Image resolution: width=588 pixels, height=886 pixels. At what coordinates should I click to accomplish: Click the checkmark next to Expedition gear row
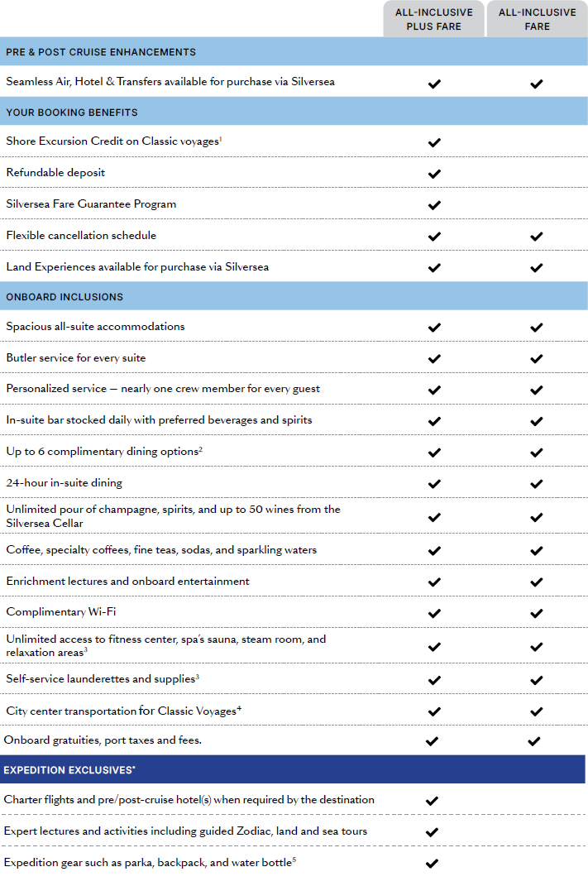(432, 864)
